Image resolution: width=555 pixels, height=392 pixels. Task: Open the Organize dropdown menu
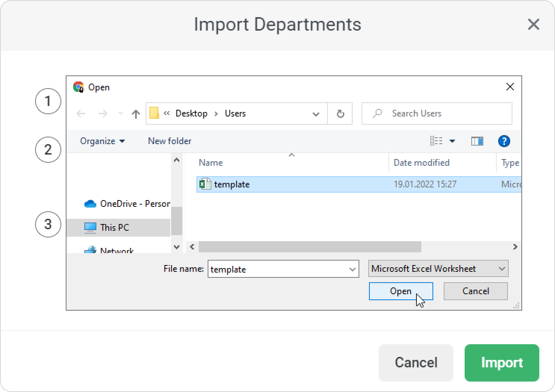102,141
